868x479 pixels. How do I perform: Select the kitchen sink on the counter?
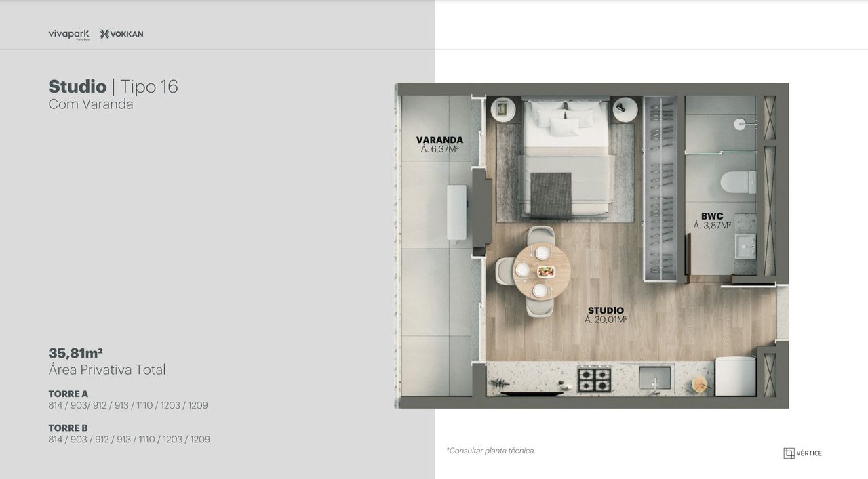tap(654, 378)
